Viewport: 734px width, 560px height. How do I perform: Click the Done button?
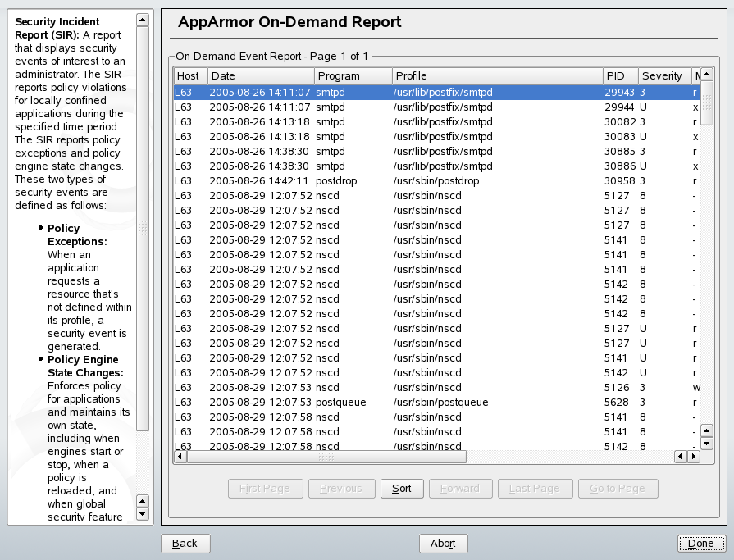(x=701, y=543)
